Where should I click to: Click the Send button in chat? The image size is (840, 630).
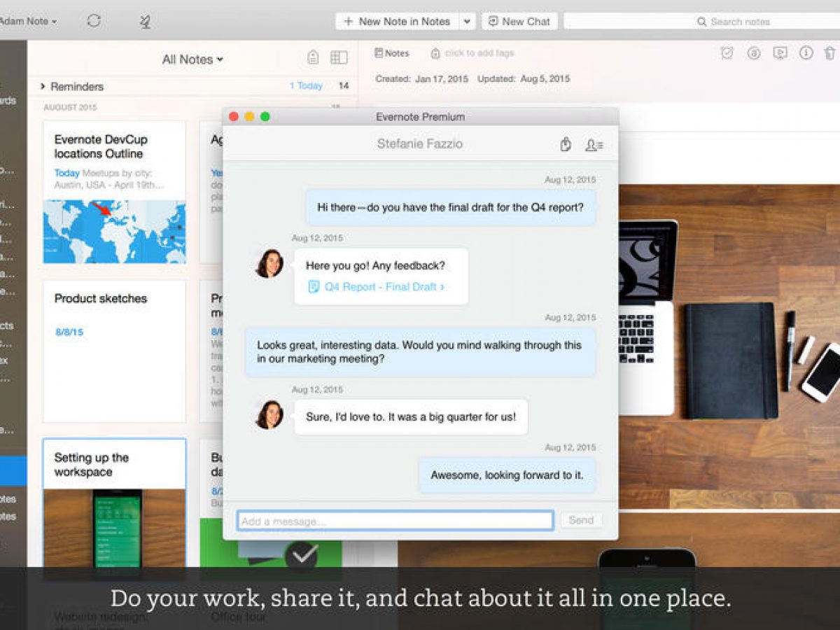click(581, 521)
